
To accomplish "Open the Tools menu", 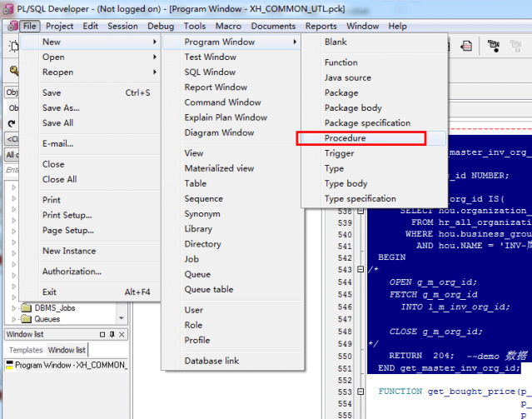I will point(195,26).
